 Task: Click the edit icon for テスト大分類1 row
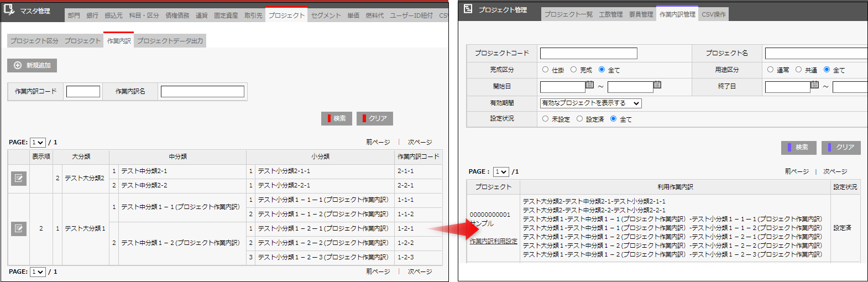point(19,228)
